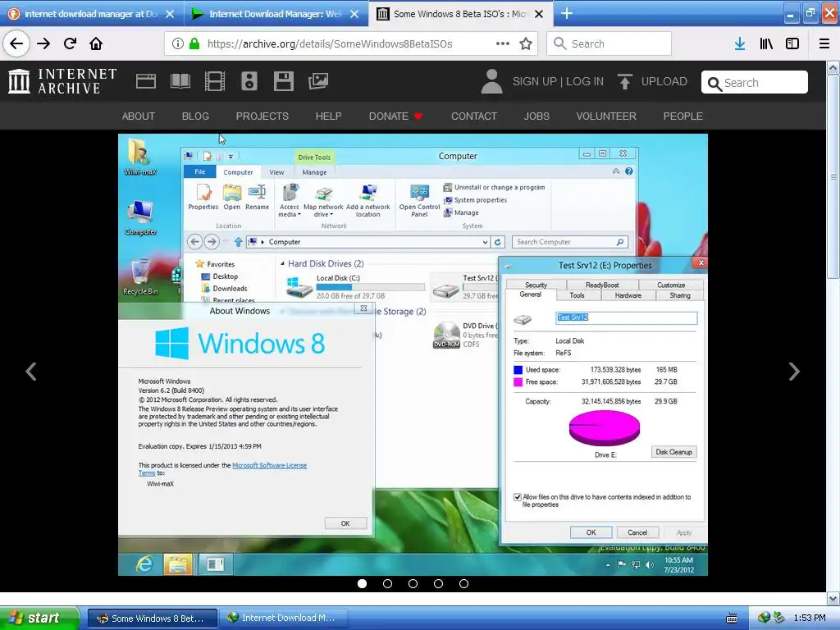
Task: Click the Windows 8 screenshot image
Action: coord(413,354)
